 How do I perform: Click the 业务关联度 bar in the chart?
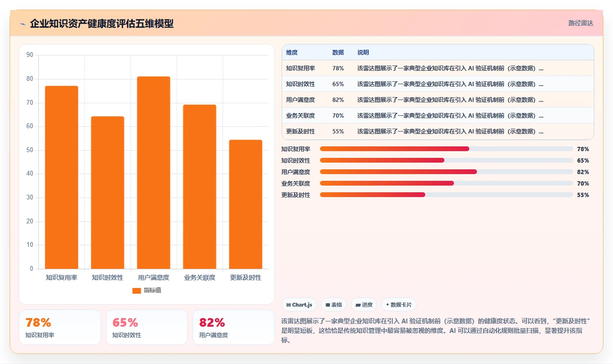(x=200, y=187)
